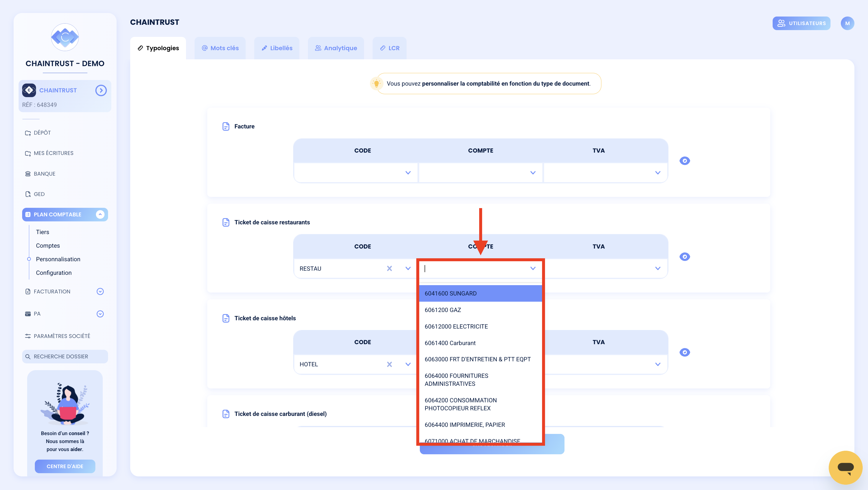Open company switcher arrow next to CHAINTRUST
Screen dimensions: 868x490
(101, 90)
